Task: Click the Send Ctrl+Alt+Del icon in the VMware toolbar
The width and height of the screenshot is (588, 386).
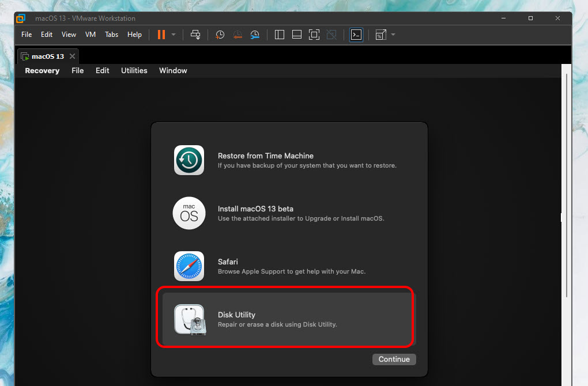Action: [x=195, y=35]
